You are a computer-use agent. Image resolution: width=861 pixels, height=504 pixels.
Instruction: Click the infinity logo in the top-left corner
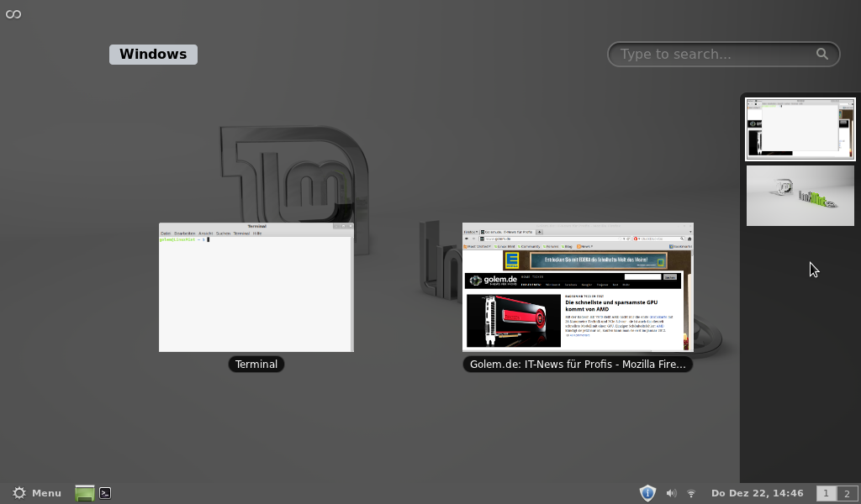click(13, 13)
